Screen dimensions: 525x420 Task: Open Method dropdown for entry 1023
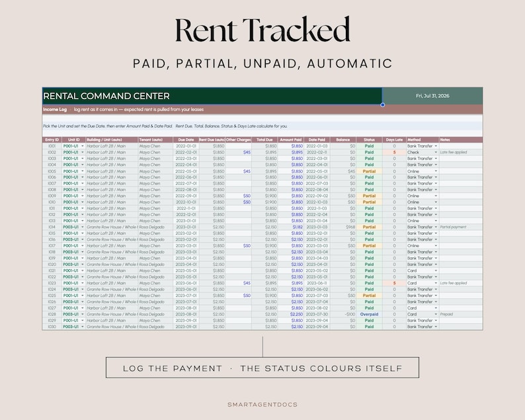[x=436, y=283]
